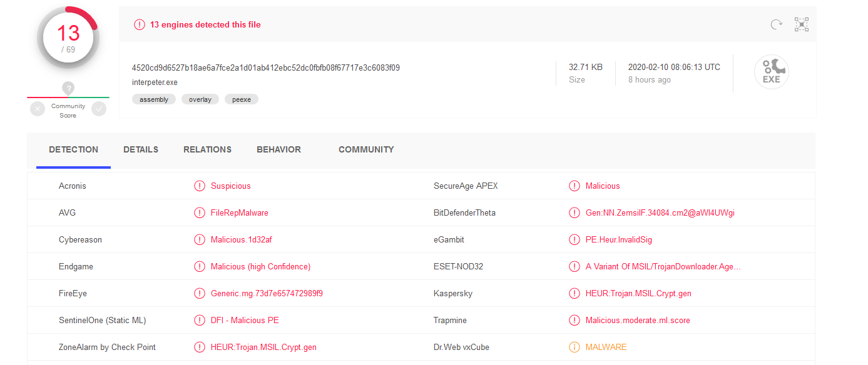Vote positive with community check icon

[x=99, y=109]
